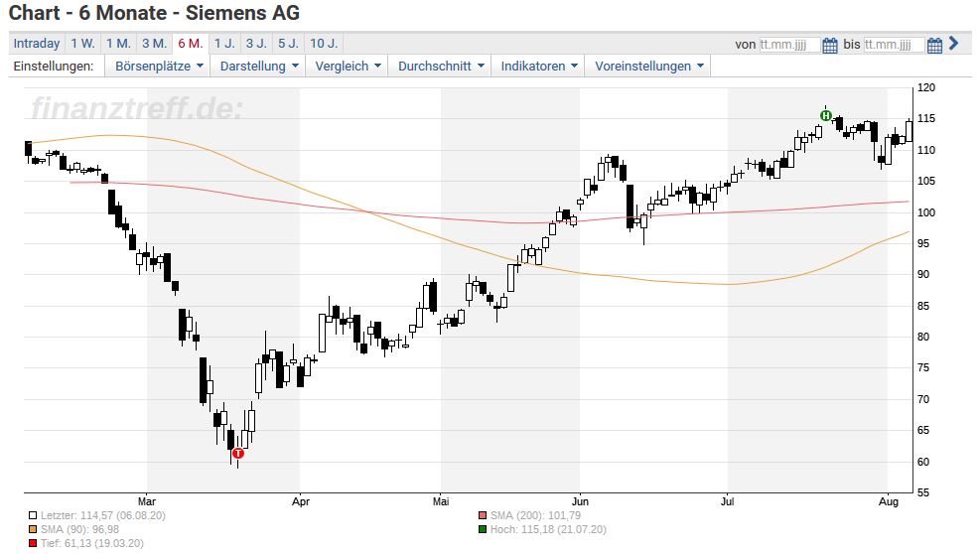Click 'SMA (200): 101,79' legend text

coord(535,516)
